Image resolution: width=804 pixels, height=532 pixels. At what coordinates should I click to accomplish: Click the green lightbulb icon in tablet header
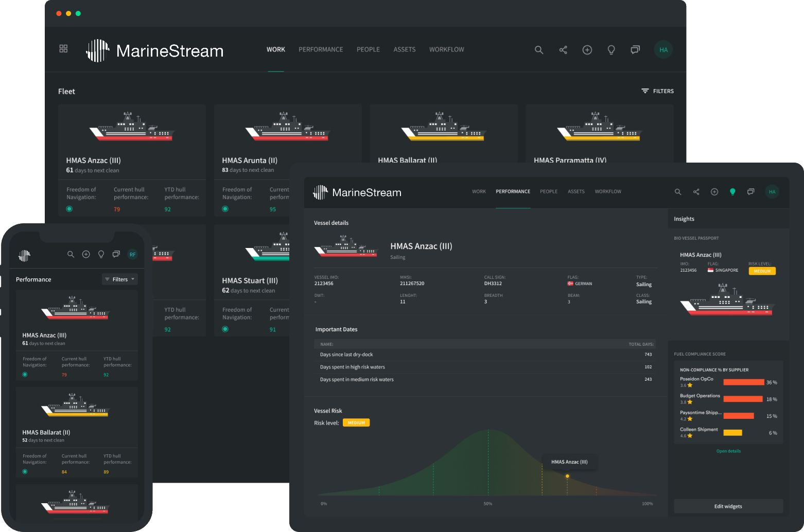[732, 192]
